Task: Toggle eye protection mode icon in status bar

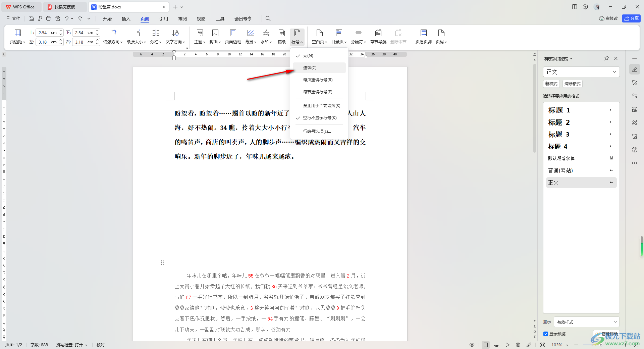Action: [472, 345]
